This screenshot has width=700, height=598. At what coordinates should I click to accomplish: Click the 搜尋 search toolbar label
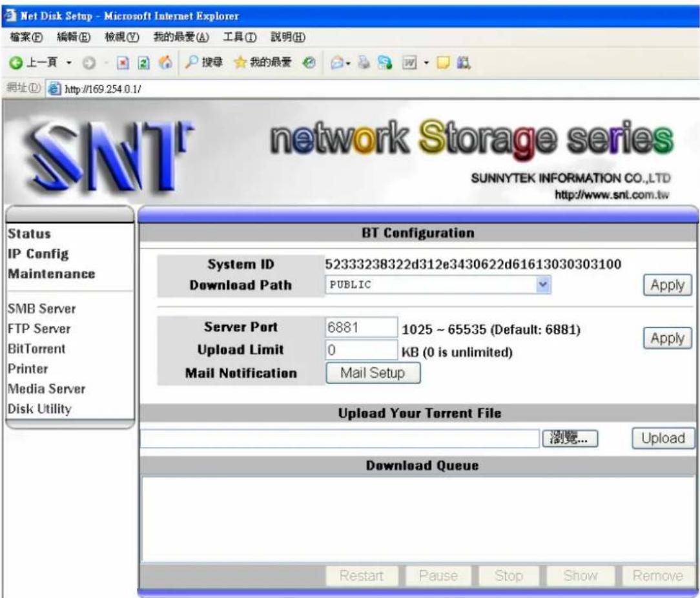coord(212,63)
